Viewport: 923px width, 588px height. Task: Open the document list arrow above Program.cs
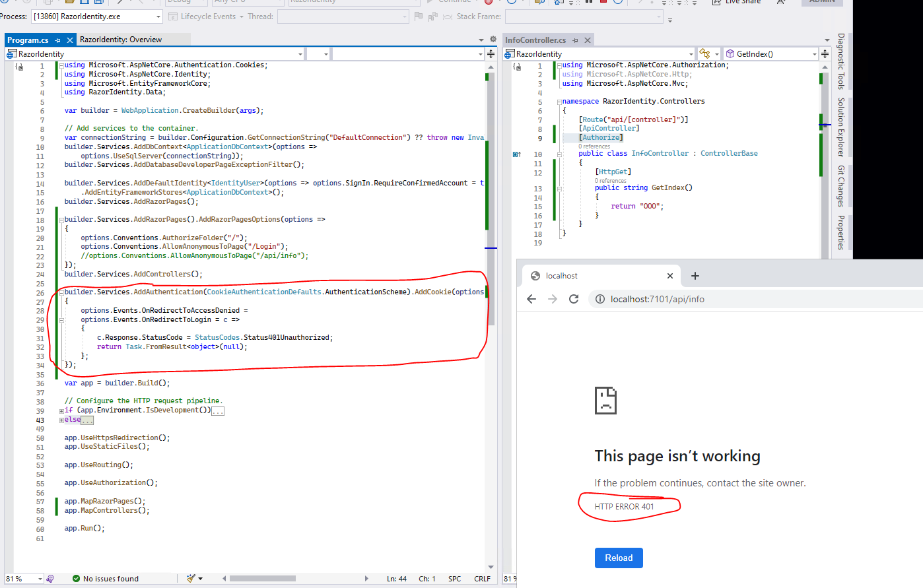[x=481, y=40]
